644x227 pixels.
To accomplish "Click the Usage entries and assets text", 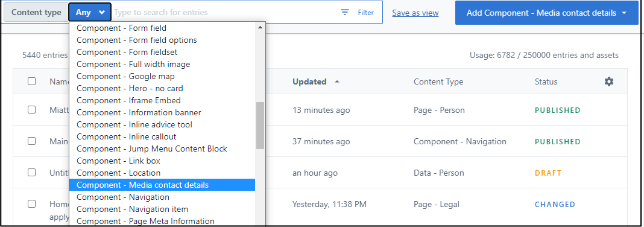I will pyautogui.click(x=544, y=55).
